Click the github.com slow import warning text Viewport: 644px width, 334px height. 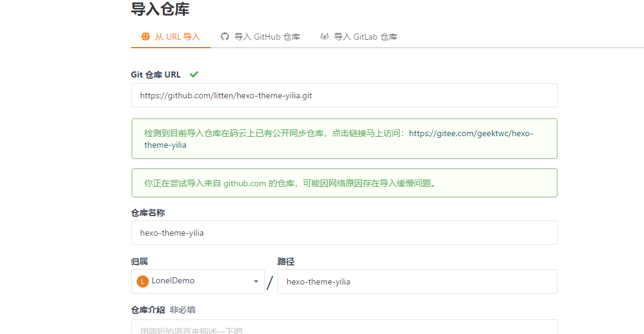[290, 183]
